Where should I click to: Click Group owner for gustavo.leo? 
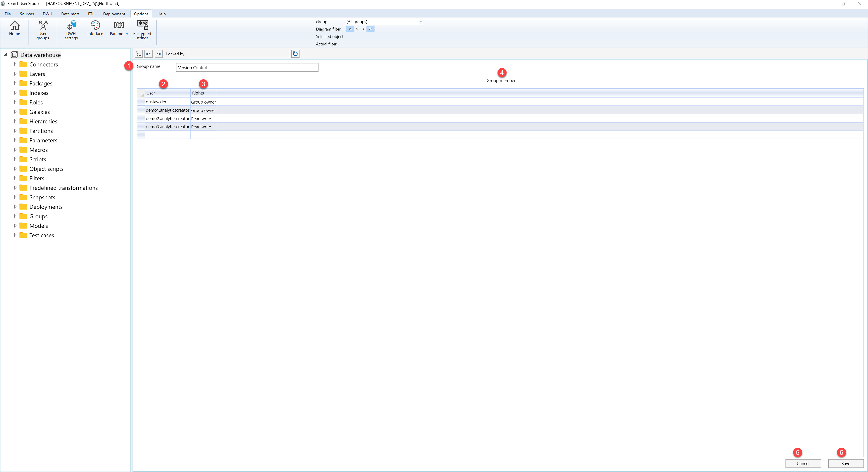[203, 102]
